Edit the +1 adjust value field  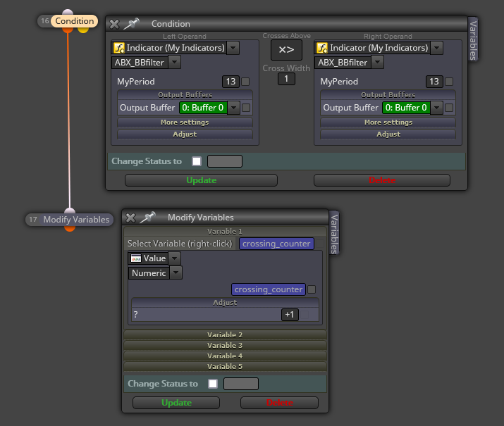tap(290, 315)
